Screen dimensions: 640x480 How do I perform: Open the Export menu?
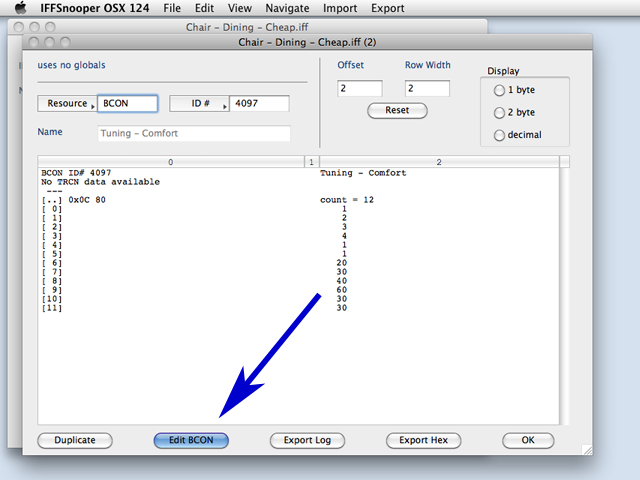click(x=387, y=8)
